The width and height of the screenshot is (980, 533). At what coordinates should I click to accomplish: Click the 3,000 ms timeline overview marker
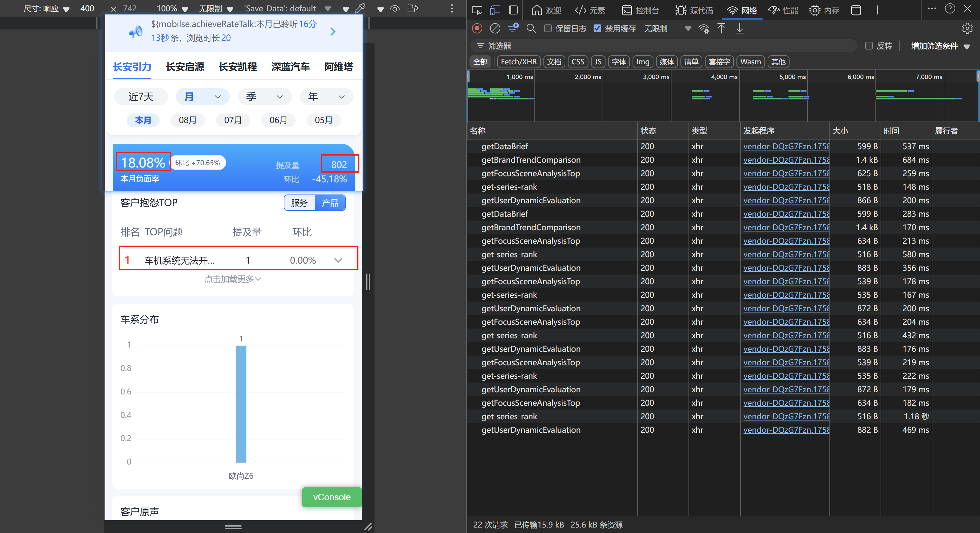656,77
